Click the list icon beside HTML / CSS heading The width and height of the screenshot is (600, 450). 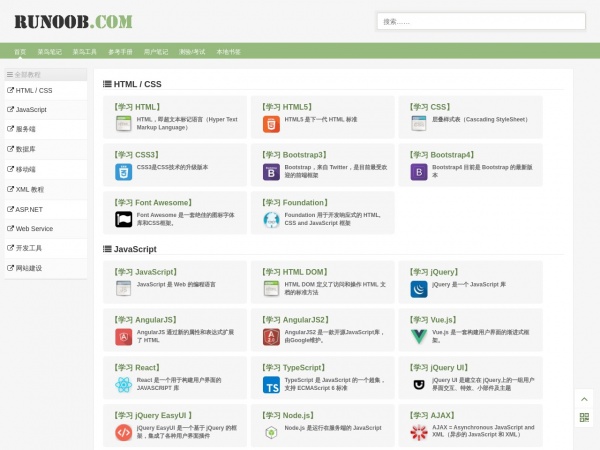pyautogui.click(x=107, y=84)
